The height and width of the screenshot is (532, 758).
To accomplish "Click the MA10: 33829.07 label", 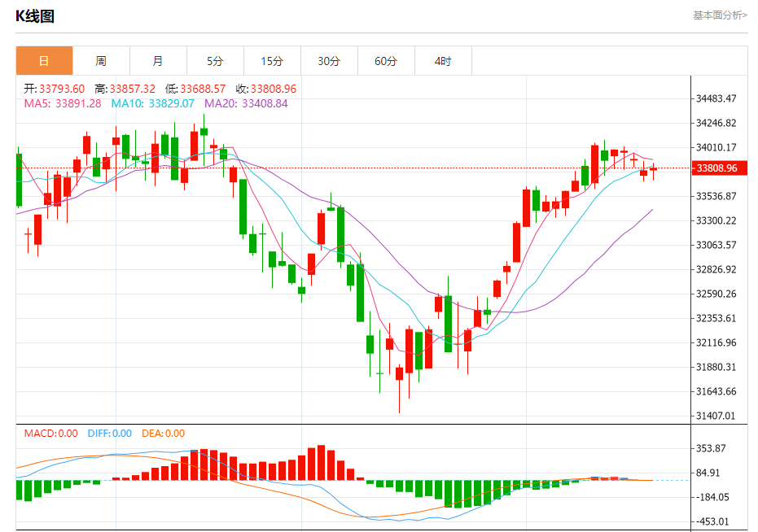I will 153,103.
